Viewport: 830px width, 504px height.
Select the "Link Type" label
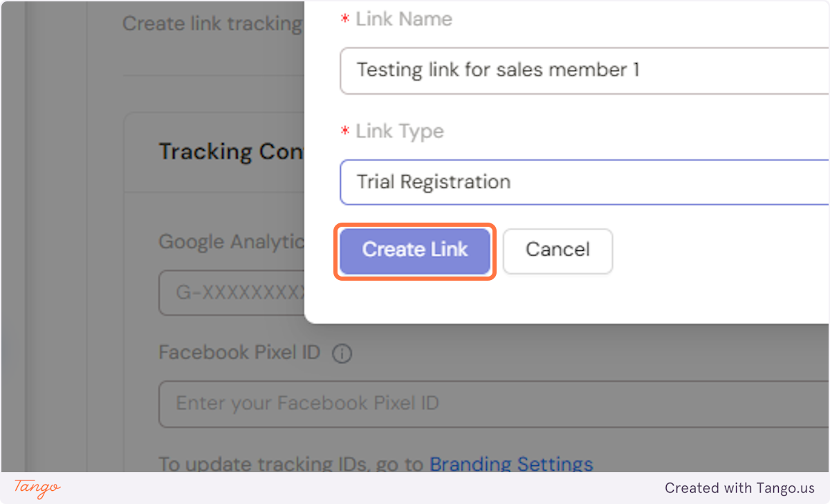(x=399, y=131)
